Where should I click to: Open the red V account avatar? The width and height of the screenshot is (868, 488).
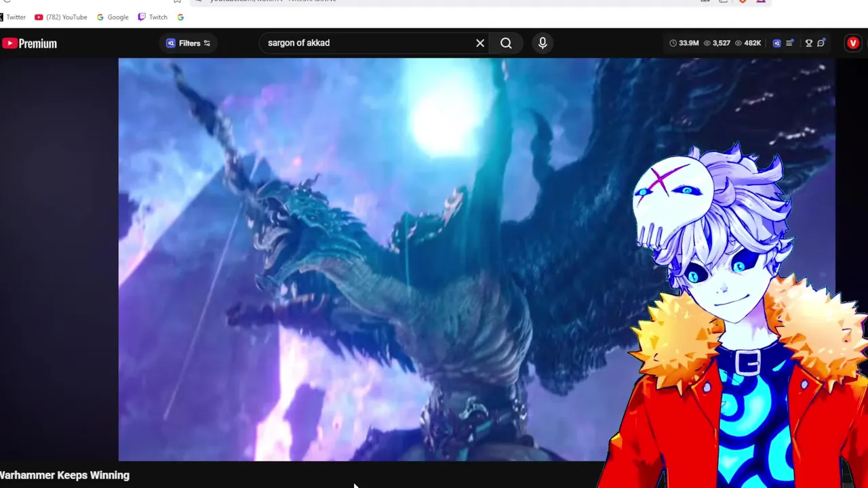point(853,43)
